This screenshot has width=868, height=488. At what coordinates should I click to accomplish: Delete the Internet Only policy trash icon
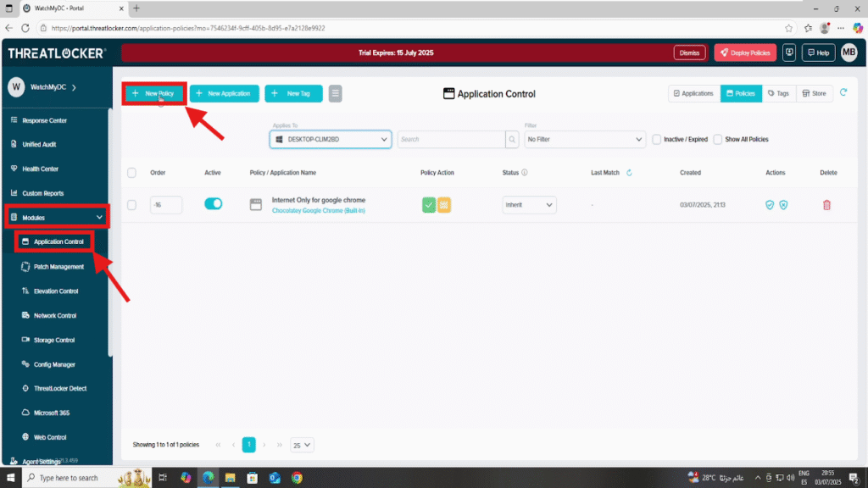826,205
